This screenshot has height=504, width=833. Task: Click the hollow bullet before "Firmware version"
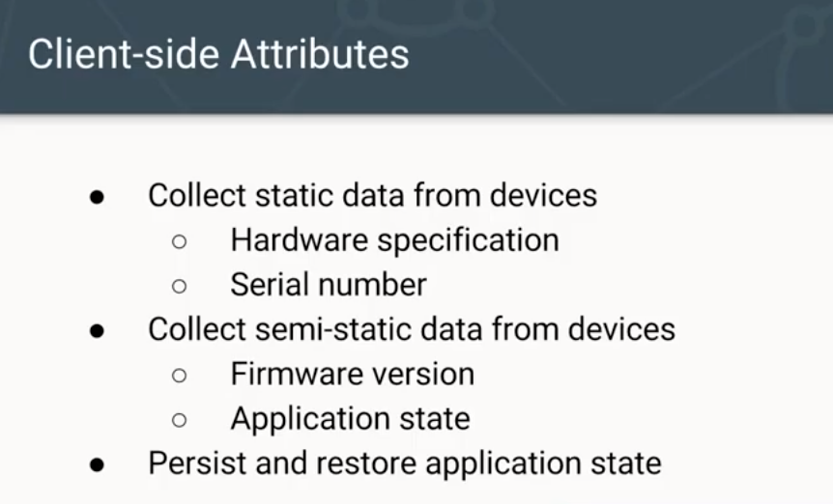(179, 375)
